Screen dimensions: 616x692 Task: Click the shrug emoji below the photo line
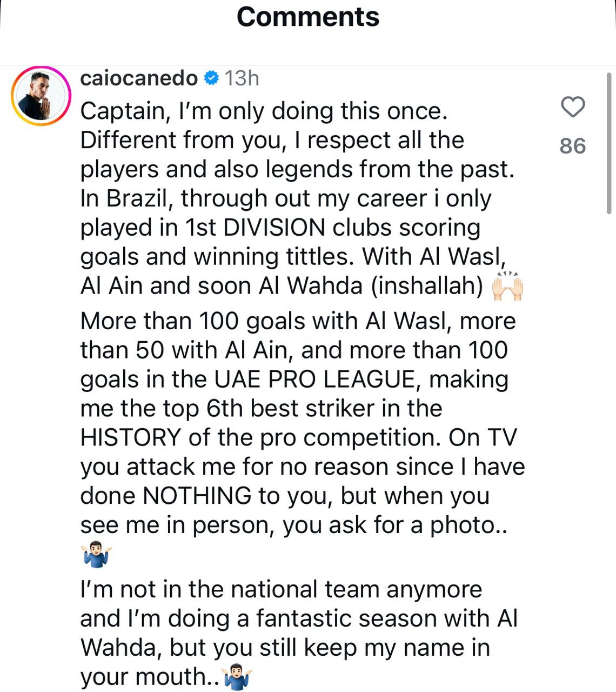click(x=97, y=555)
